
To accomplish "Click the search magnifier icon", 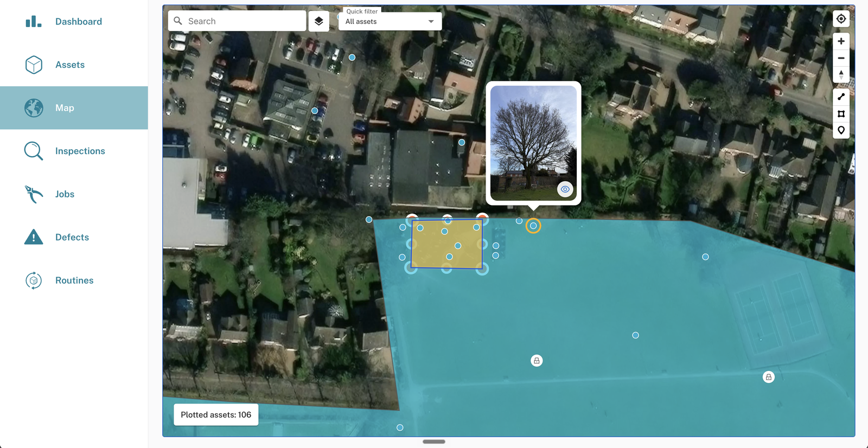I will coord(178,21).
